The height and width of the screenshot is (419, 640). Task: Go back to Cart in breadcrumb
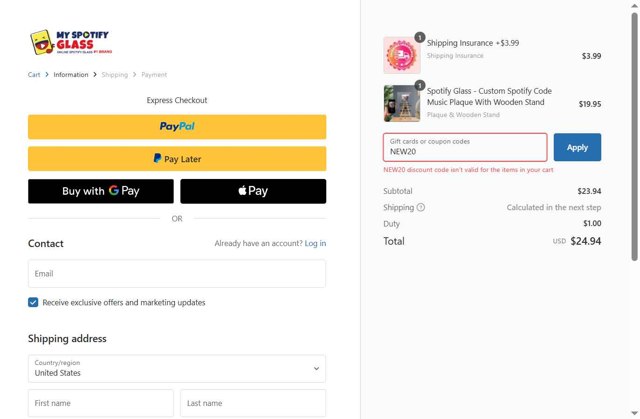34,75
